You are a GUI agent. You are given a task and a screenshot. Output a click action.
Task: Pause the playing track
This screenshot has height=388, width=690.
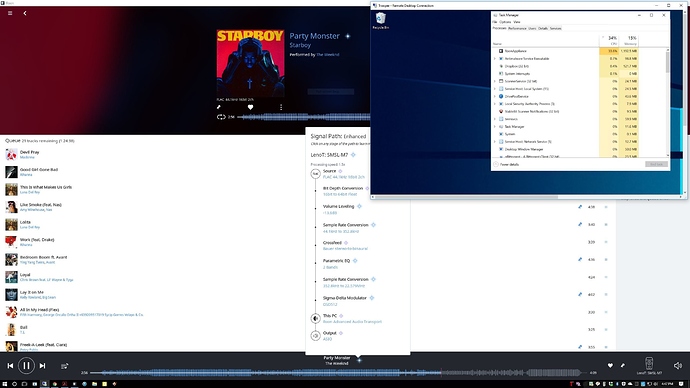pos(26,366)
